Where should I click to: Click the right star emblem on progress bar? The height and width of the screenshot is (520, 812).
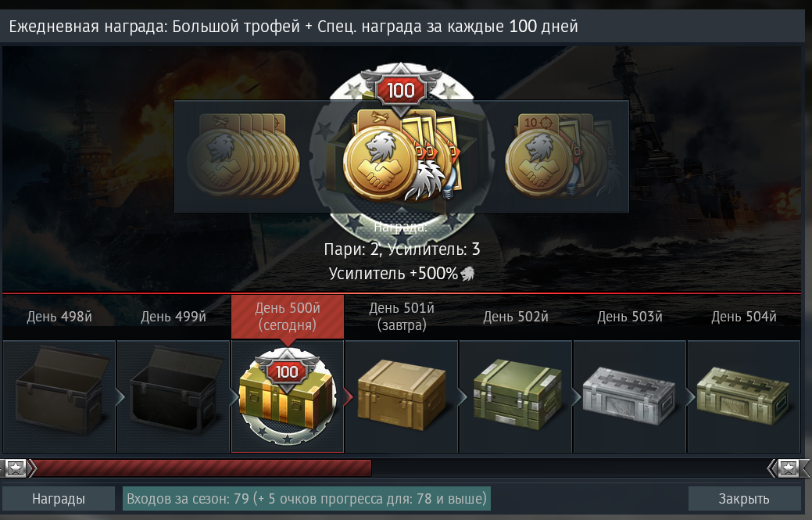click(789, 468)
